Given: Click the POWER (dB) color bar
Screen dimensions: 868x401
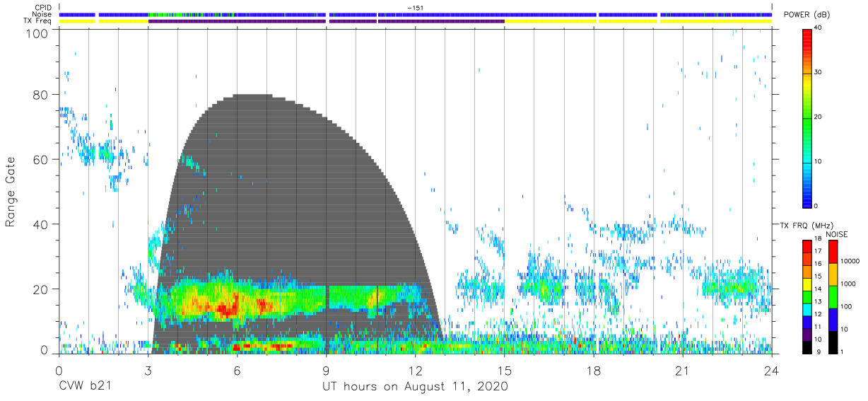Looking at the screenshot, I should point(807,117).
